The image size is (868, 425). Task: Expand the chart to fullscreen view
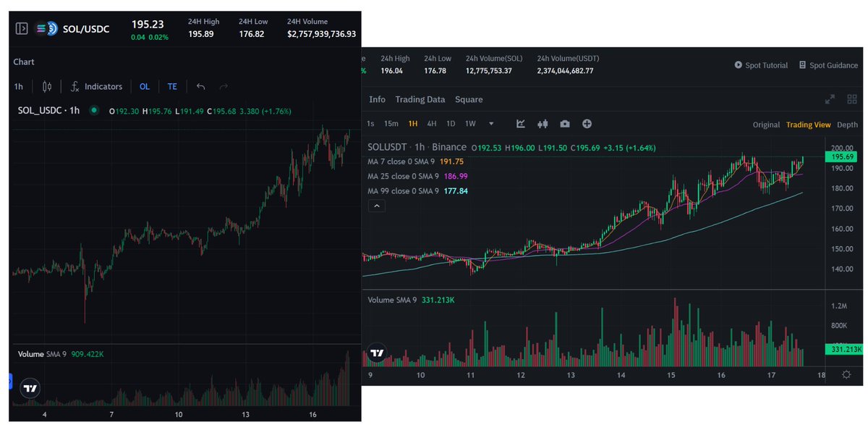click(x=829, y=98)
